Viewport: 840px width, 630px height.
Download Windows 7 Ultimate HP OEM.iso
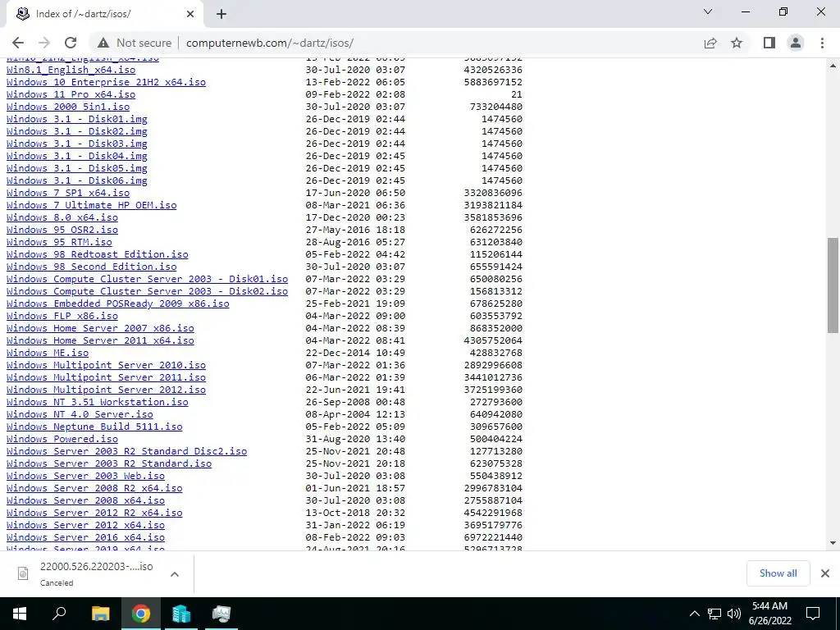pyautogui.click(x=92, y=205)
